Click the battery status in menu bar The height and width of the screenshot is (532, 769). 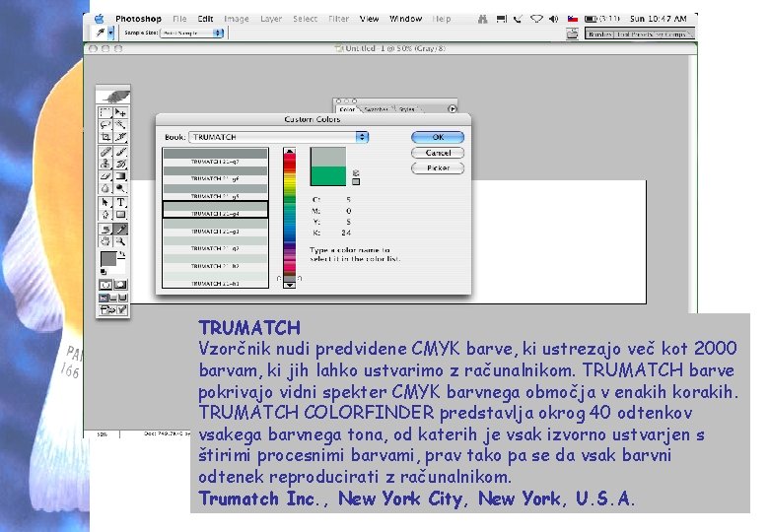601,19
